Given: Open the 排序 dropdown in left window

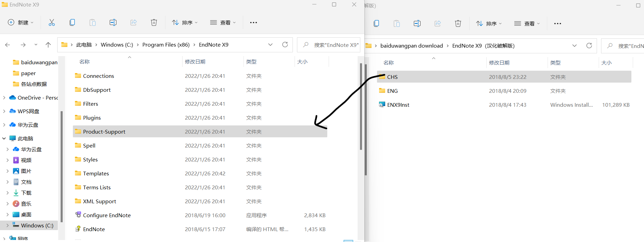Looking at the screenshot, I should point(185,22).
